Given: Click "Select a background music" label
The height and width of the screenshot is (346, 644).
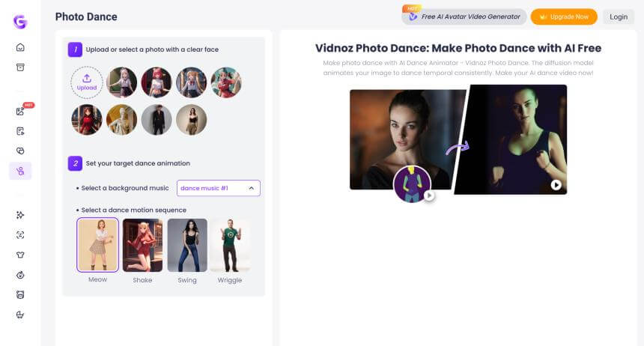Looking at the screenshot, I should tap(125, 188).
